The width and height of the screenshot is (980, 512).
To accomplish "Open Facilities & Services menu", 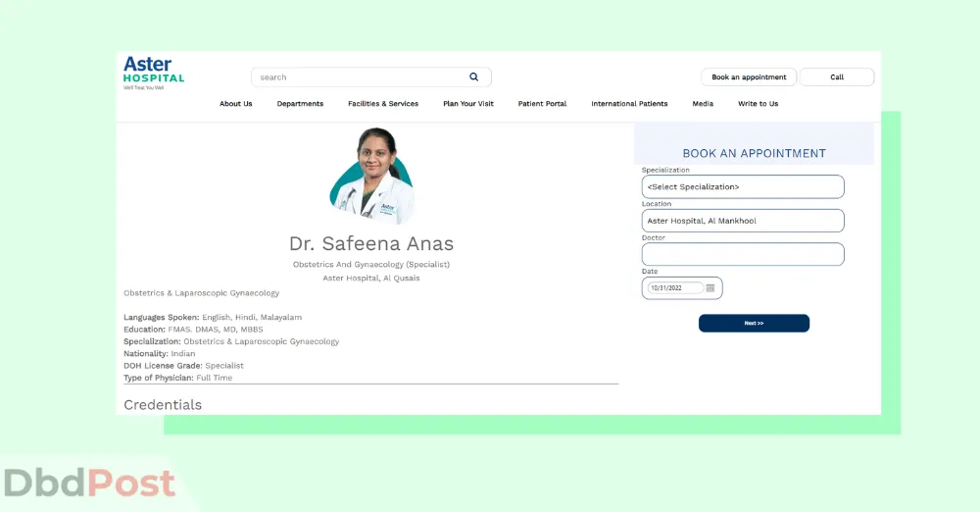I will point(383,104).
